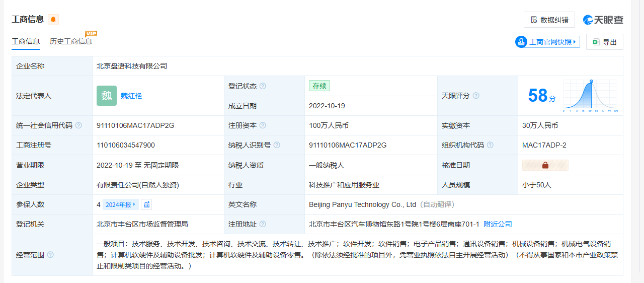Click help icon next to 天眼评分

[x=476, y=96]
